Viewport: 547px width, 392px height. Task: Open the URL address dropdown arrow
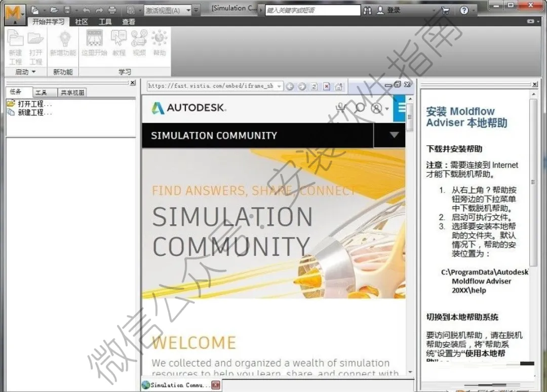pyautogui.click(x=279, y=86)
